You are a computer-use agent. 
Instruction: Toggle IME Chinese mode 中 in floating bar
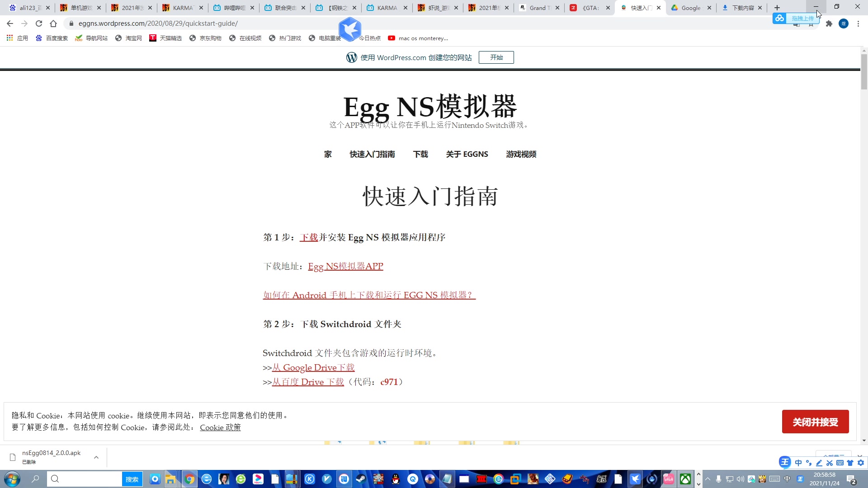coord(798,463)
